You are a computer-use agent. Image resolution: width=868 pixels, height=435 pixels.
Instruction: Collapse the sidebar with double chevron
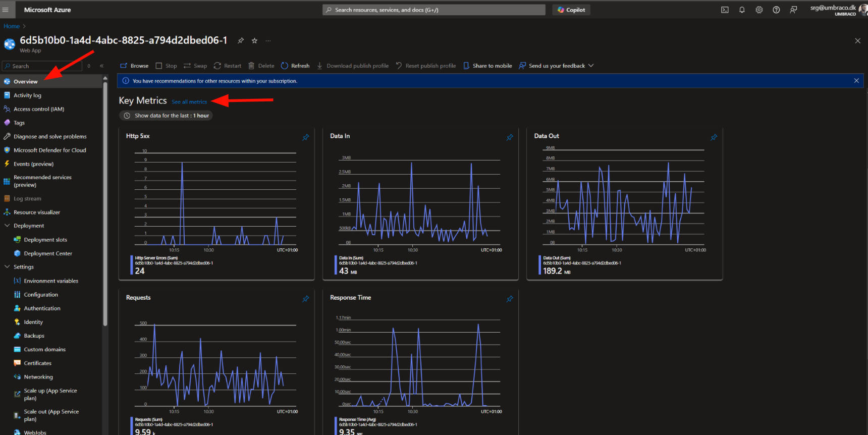[x=101, y=66]
